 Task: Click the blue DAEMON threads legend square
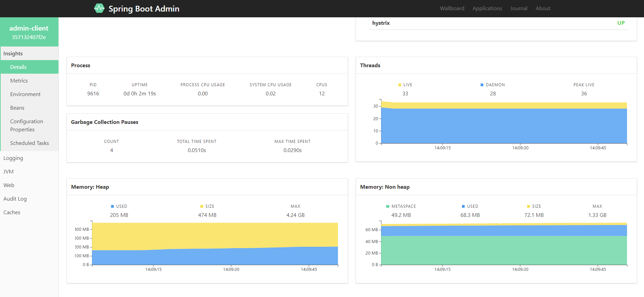482,85
